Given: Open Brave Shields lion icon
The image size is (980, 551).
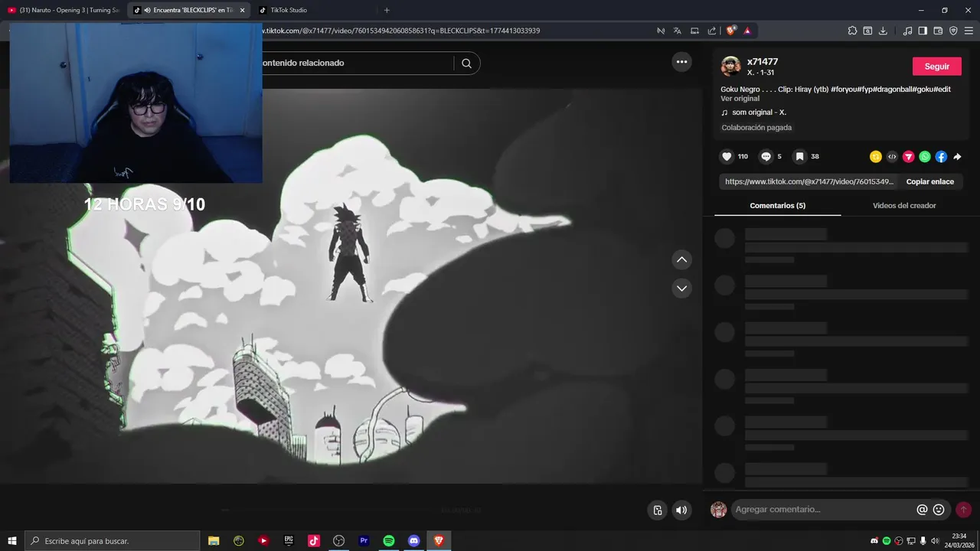Looking at the screenshot, I should [x=731, y=31].
